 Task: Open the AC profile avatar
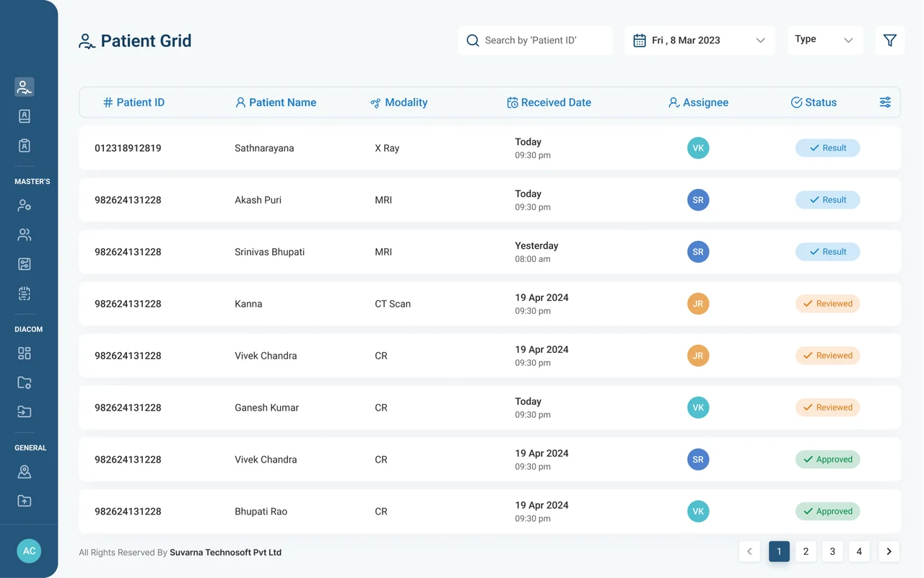(x=29, y=551)
